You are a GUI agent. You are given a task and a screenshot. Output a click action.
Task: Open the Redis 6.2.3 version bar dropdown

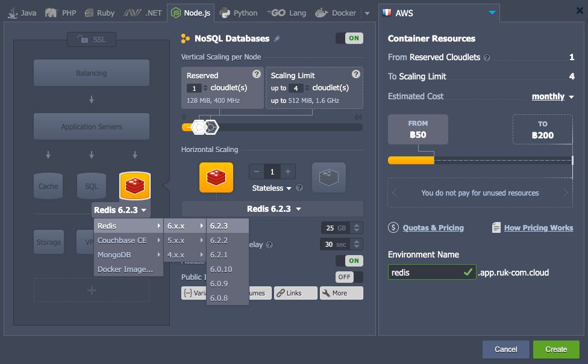(x=273, y=209)
